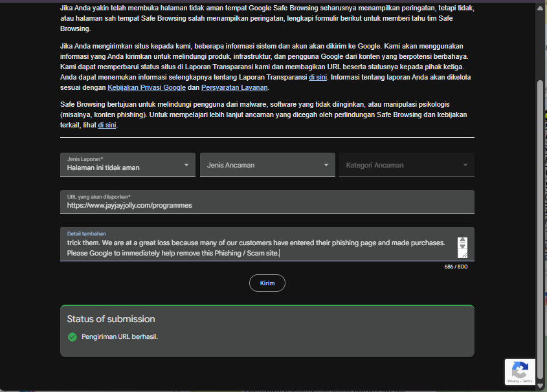Click the '686 / 800' character counter

pyautogui.click(x=456, y=267)
